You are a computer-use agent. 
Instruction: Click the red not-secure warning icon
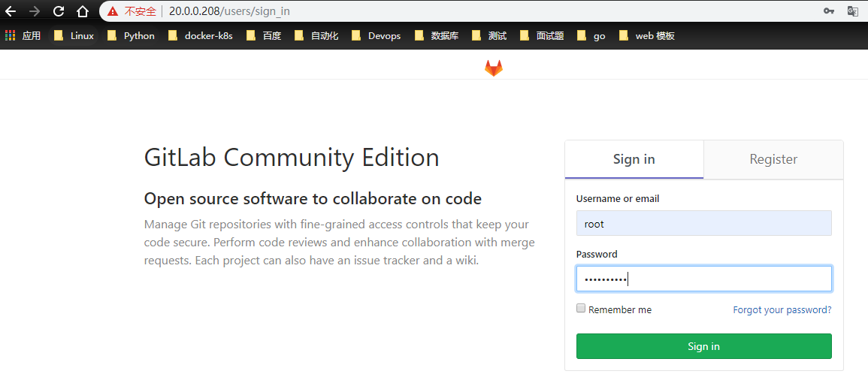pos(113,11)
